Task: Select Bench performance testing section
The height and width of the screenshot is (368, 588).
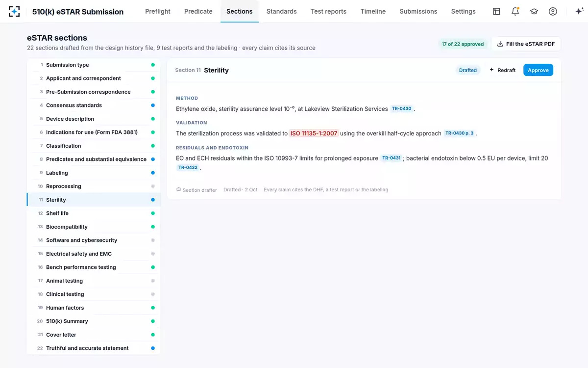Action: point(94,267)
